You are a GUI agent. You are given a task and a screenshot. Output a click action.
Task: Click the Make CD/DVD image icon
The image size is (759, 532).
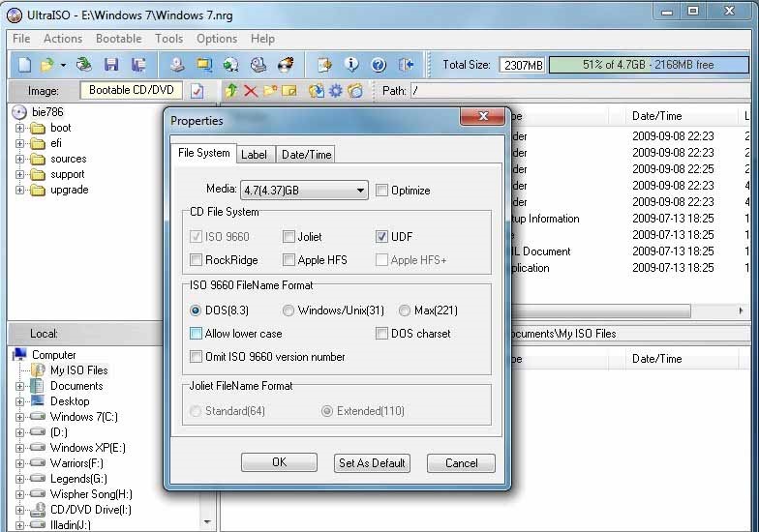click(x=177, y=64)
